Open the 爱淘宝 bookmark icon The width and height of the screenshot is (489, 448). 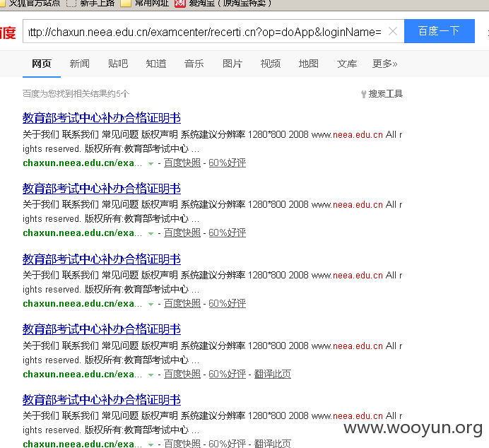coord(180,4)
